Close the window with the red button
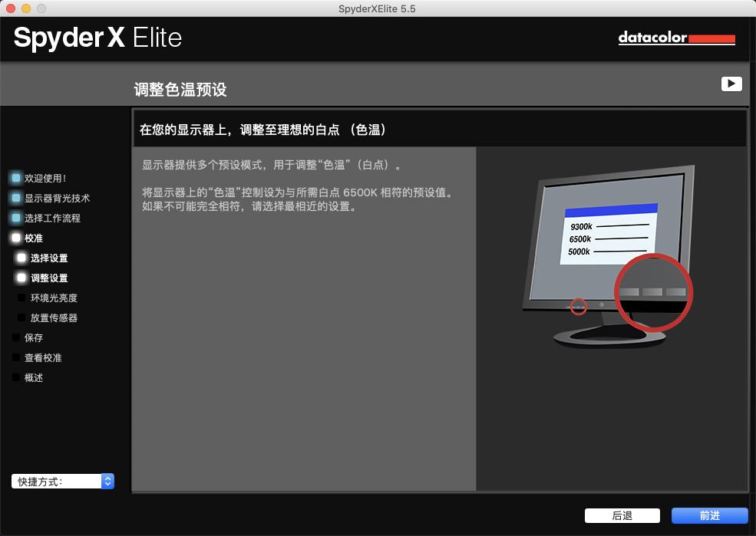 coord(11,8)
